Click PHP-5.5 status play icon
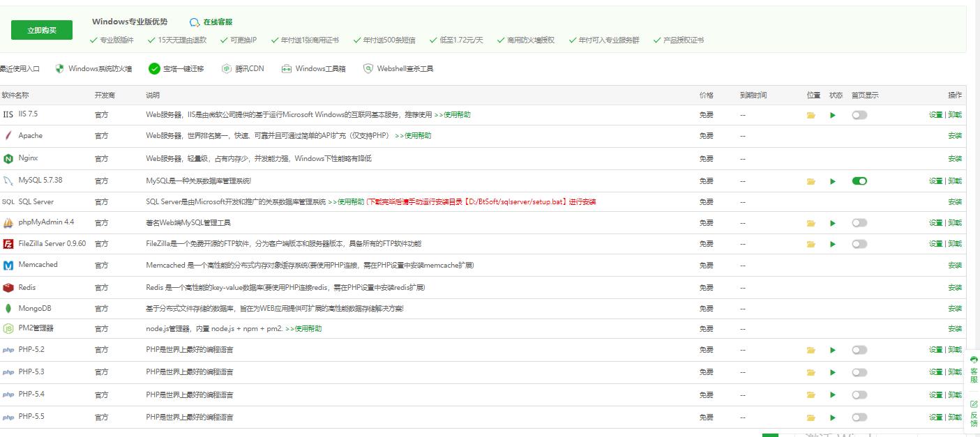Viewport: 980px width, 437px height. (x=833, y=418)
